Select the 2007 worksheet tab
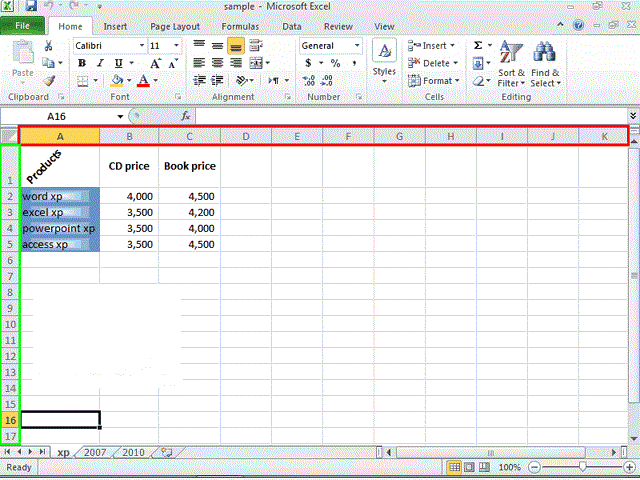Image resolution: width=640 pixels, height=480 pixels. click(x=95, y=452)
